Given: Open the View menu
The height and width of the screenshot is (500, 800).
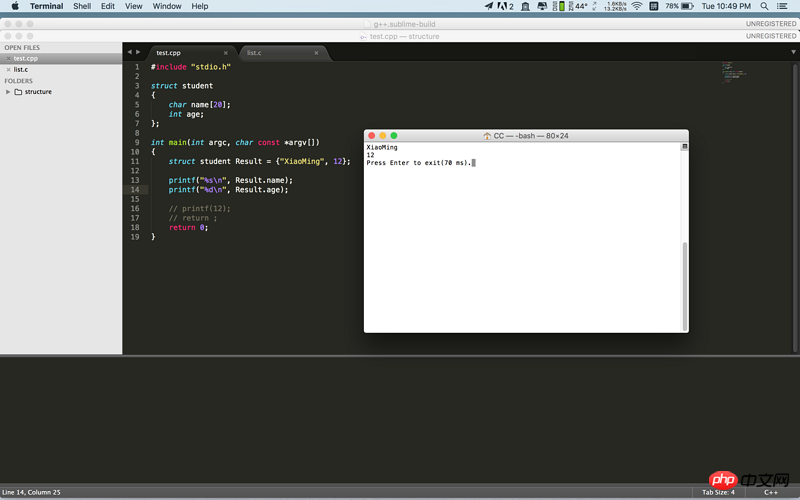Looking at the screenshot, I should tap(134, 6).
